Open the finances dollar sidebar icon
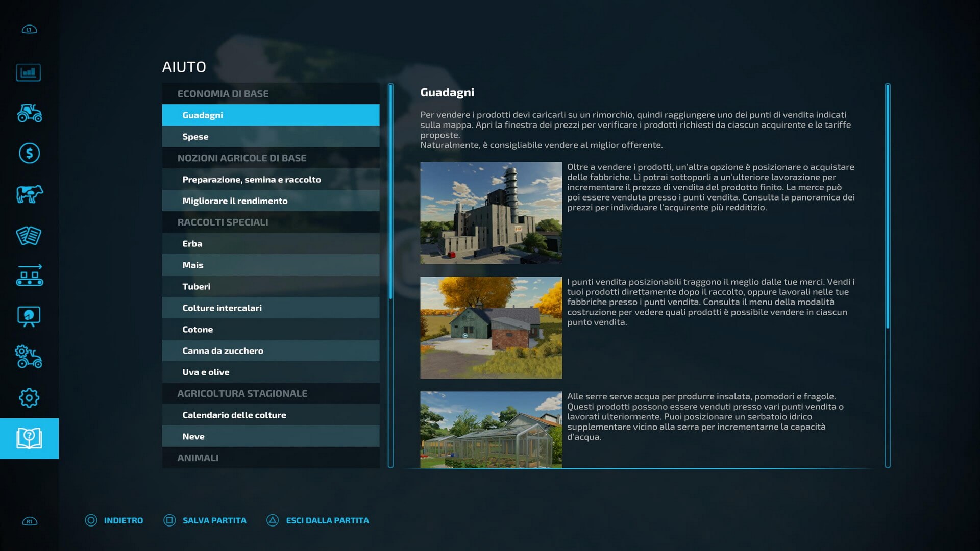This screenshot has height=551, width=980. [x=29, y=153]
